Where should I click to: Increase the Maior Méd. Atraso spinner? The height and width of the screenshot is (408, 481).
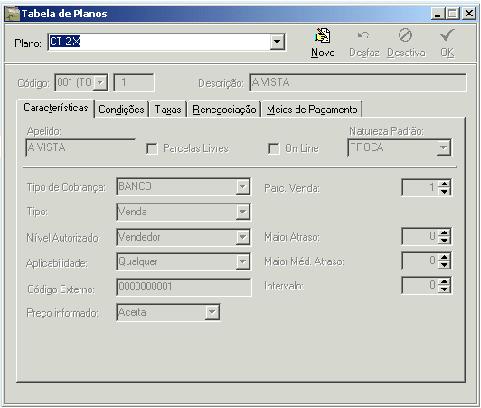click(444, 257)
